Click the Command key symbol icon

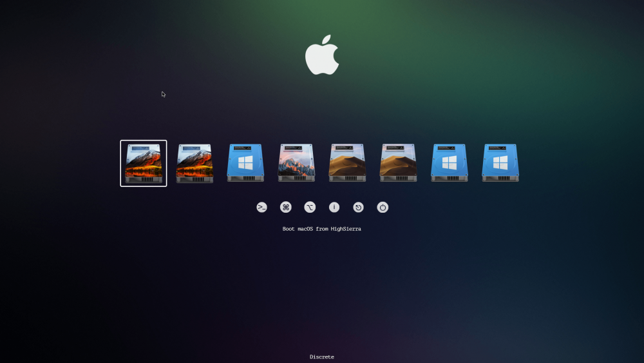pyautogui.click(x=286, y=207)
